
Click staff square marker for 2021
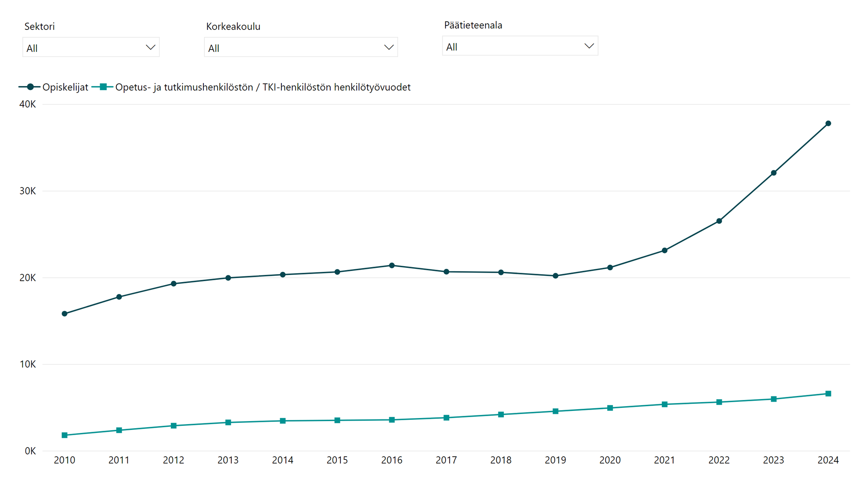click(x=665, y=404)
